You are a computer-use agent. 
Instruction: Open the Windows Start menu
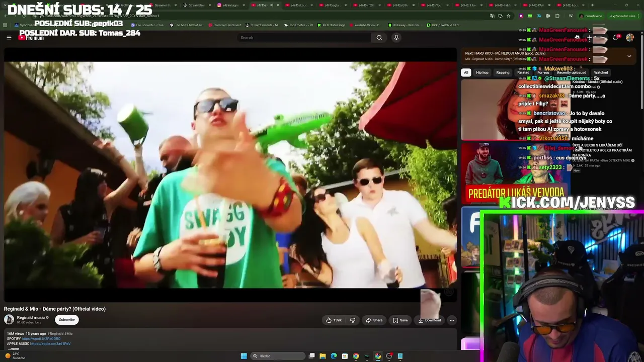tap(244, 356)
